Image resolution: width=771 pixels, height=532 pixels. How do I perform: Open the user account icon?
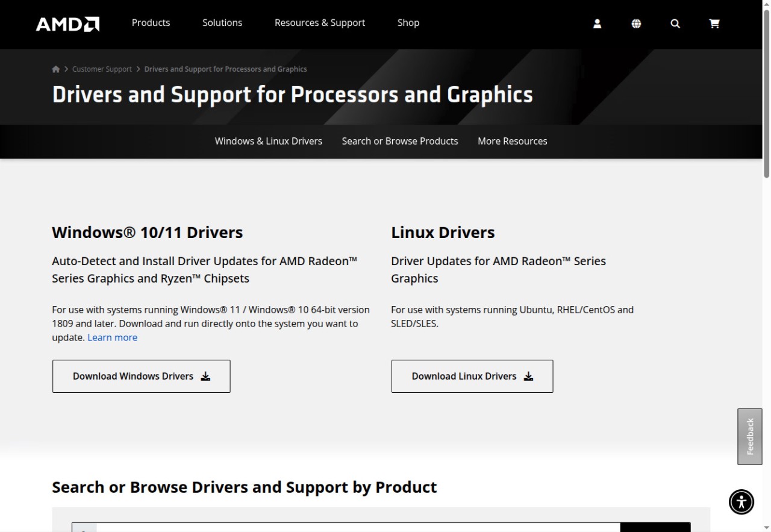pos(597,23)
